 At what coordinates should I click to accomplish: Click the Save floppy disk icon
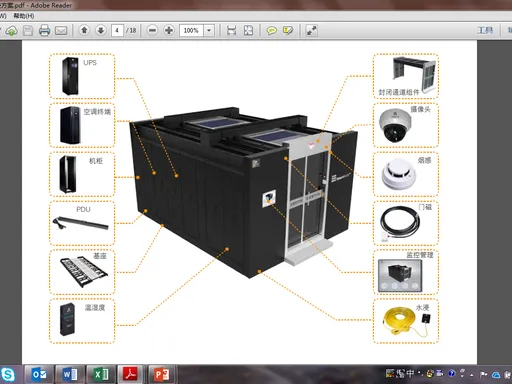tap(28, 31)
